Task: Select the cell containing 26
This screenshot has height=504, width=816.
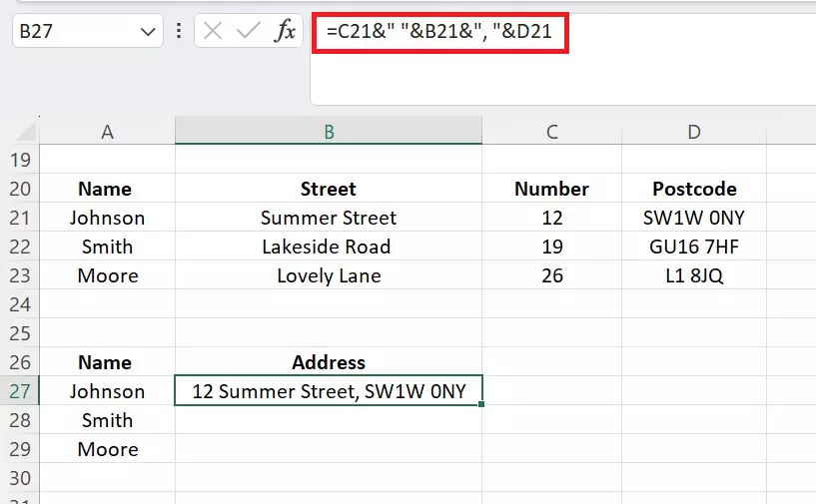Action: 551,275
